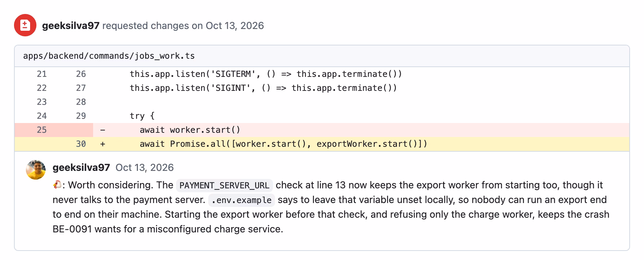Click the added 'await Promise.all' code line

tap(283, 144)
